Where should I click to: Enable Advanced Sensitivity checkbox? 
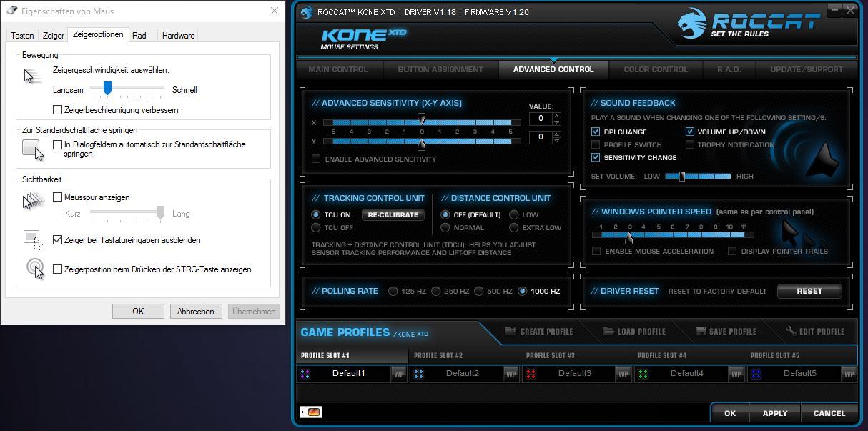coord(316,159)
